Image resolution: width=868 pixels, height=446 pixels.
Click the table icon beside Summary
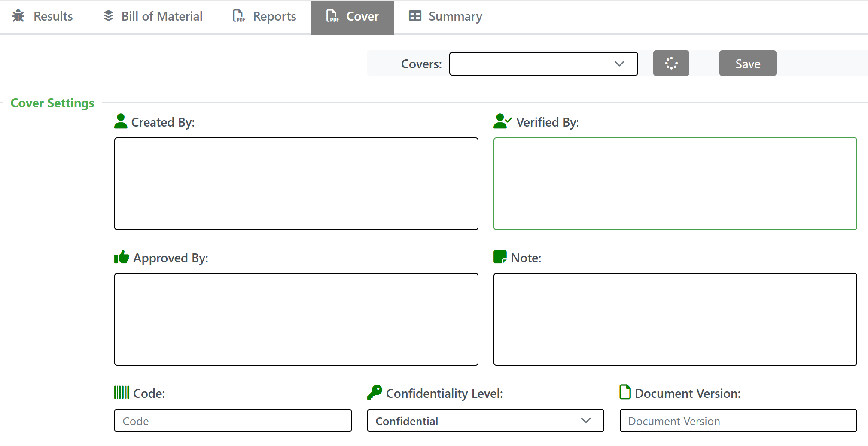(415, 16)
